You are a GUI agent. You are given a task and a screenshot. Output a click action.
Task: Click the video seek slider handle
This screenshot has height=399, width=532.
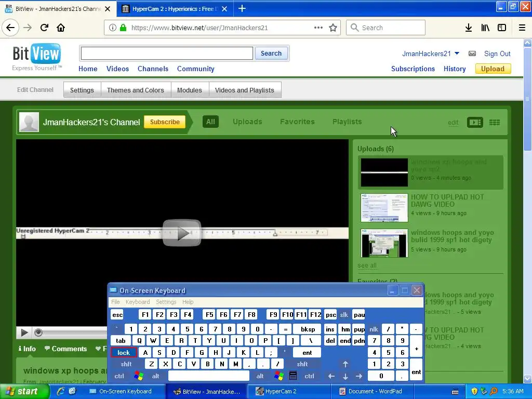(x=38, y=332)
